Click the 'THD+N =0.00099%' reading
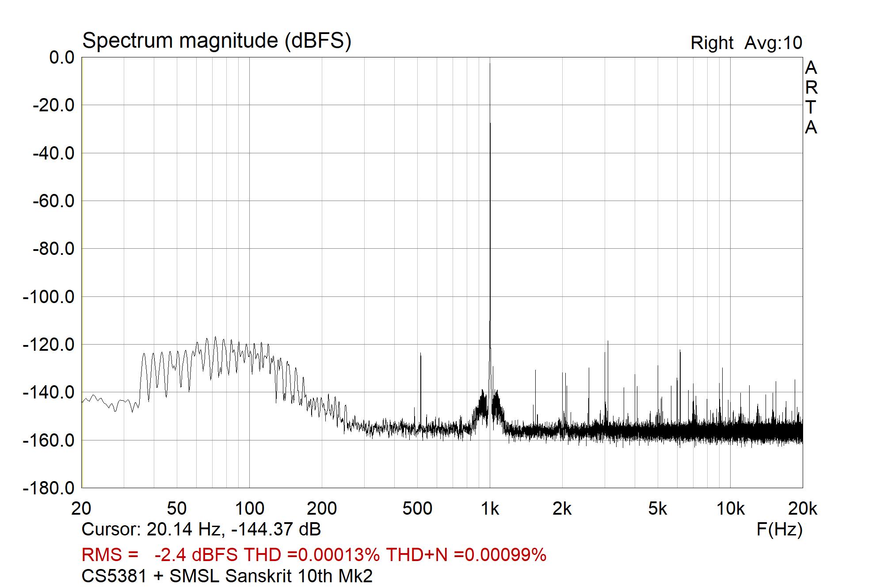This screenshot has width=884, height=588. point(466,554)
